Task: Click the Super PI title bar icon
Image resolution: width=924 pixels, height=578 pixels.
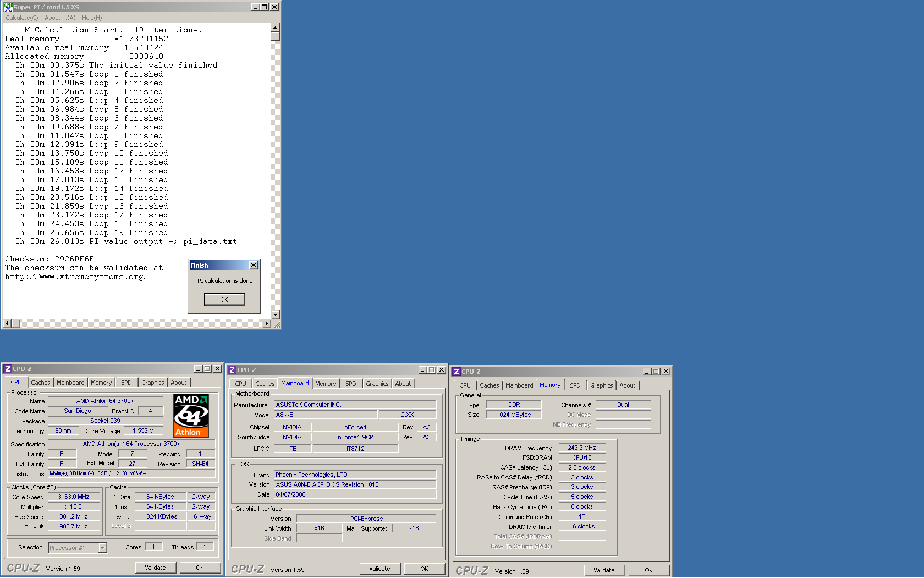Action: pyautogui.click(x=8, y=7)
